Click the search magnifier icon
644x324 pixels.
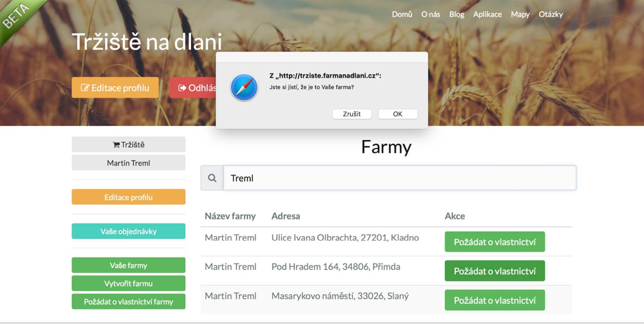click(x=212, y=178)
